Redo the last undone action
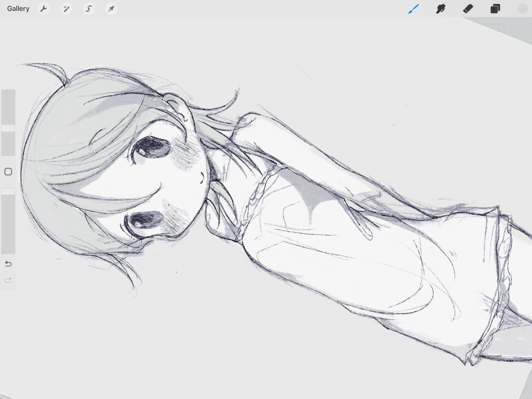 (x=8, y=280)
